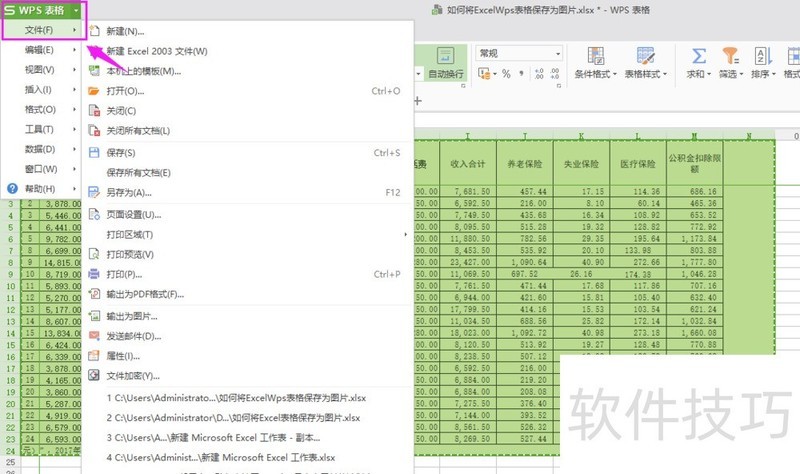Click cell value 23,427.00

[x=468, y=262]
